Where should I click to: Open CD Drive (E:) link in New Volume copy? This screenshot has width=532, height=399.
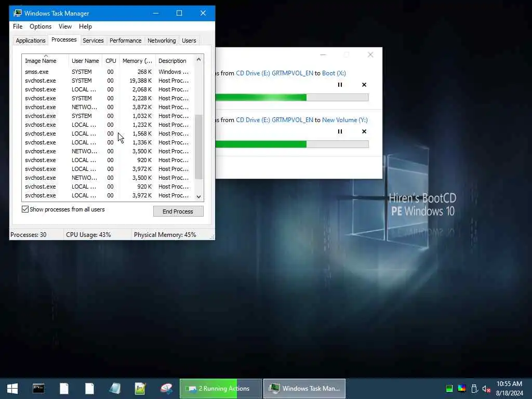tap(274, 120)
